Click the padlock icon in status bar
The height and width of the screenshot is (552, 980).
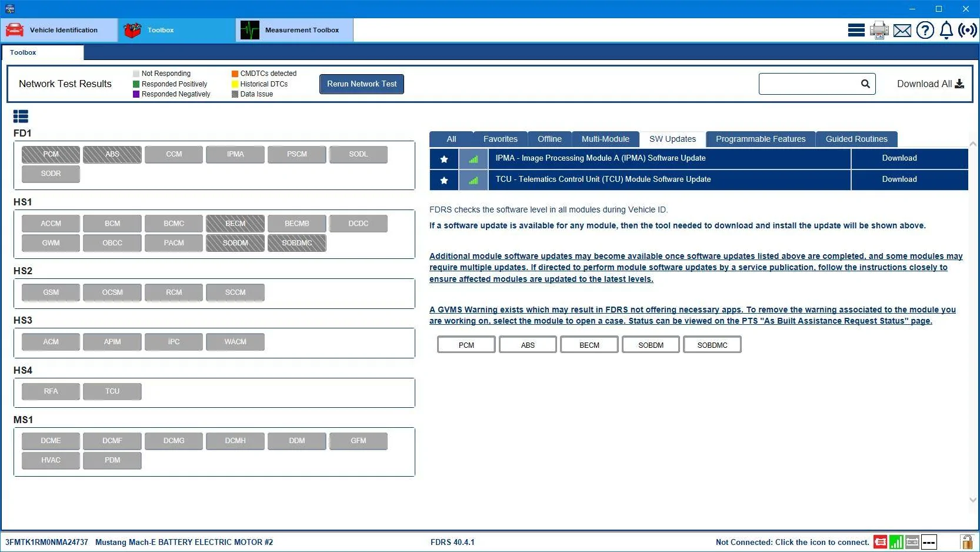coord(966,541)
